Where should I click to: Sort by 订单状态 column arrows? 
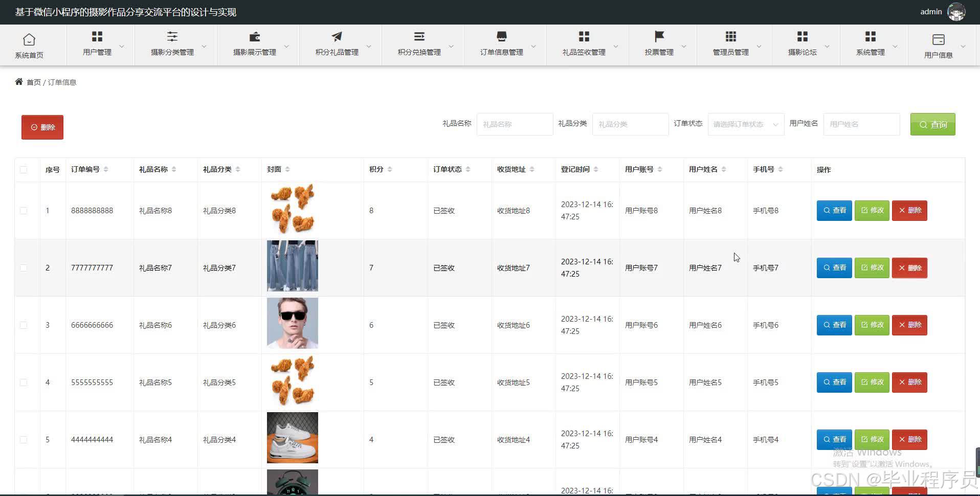468,169
